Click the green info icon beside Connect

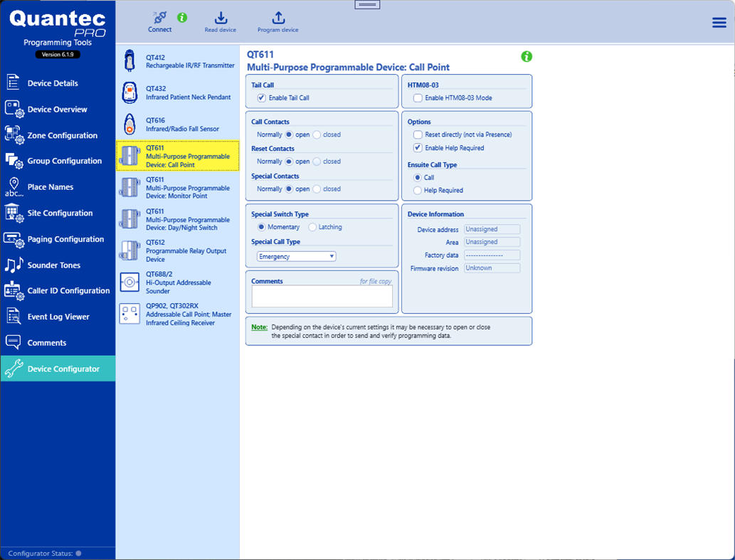182,17
